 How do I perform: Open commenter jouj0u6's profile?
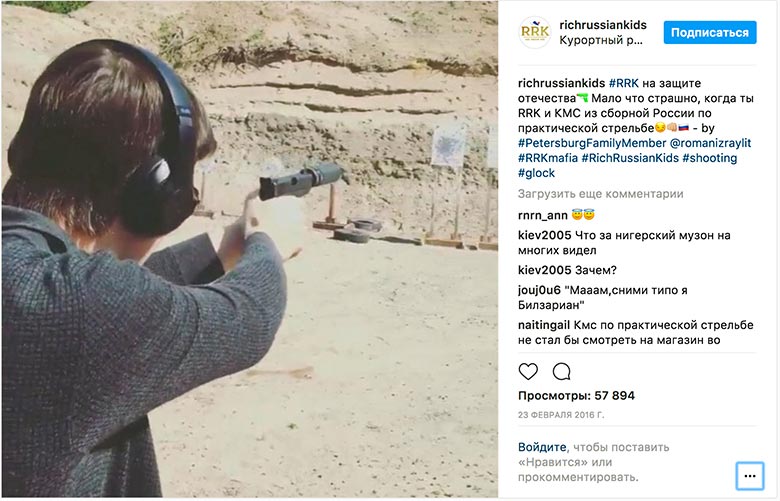(x=539, y=291)
